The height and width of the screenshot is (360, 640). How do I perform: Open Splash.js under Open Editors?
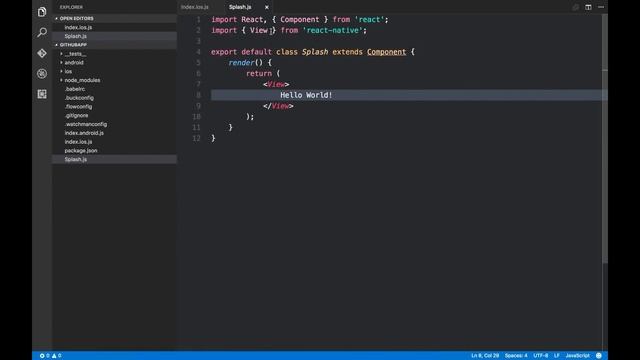point(76,36)
